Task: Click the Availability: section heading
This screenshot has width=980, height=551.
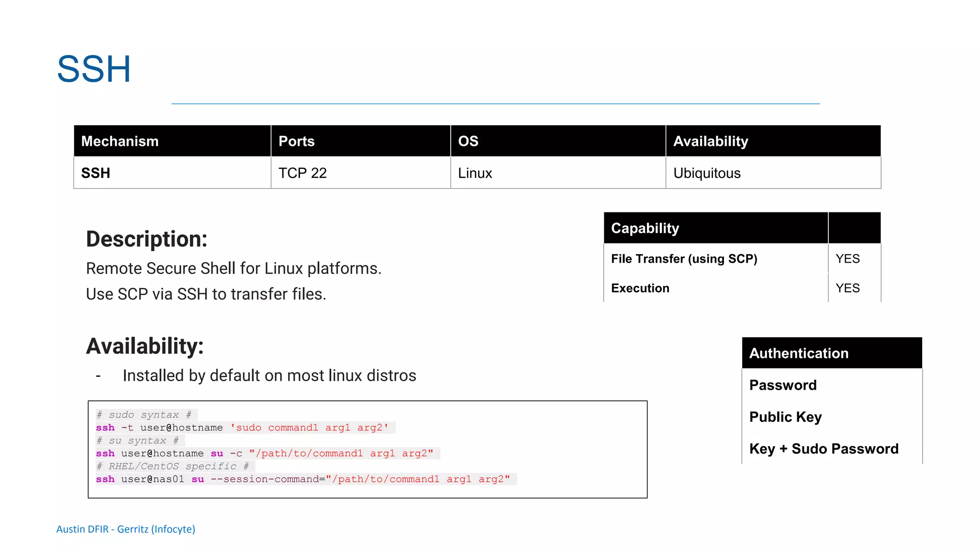Action: click(145, 346)
